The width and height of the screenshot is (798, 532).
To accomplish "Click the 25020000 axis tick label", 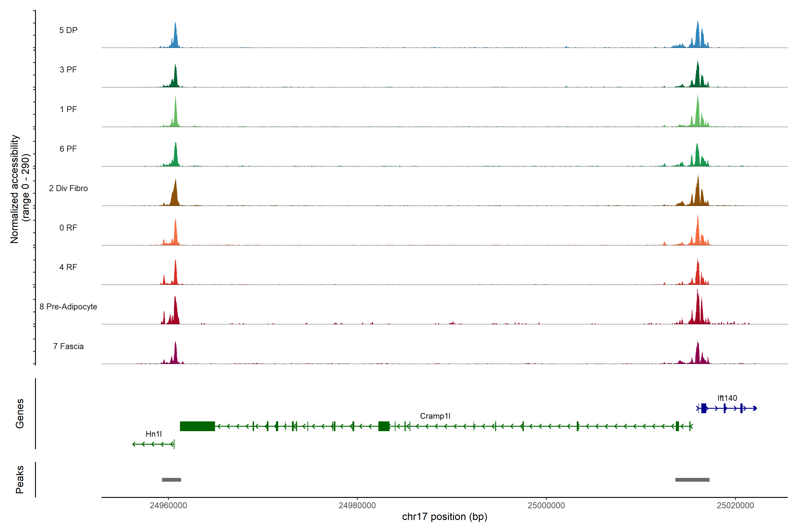I will pos(735,506).
